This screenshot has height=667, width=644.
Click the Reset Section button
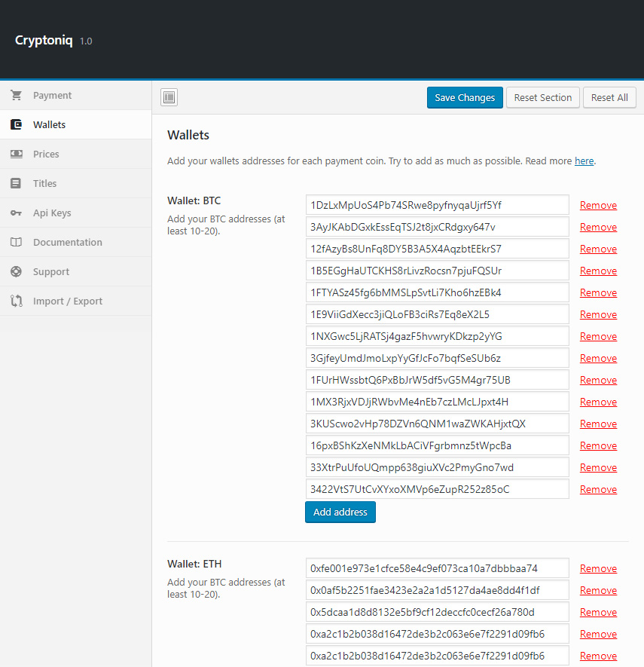tap(543, 97)
